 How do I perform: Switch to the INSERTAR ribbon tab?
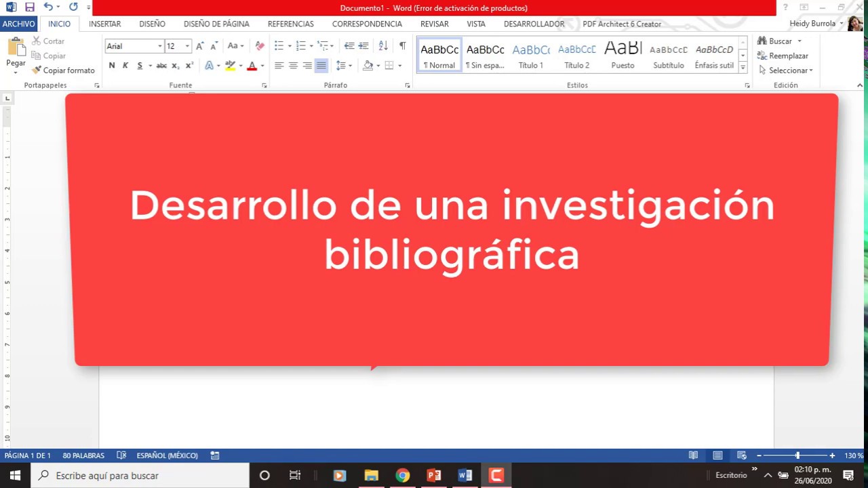(104, 24)
